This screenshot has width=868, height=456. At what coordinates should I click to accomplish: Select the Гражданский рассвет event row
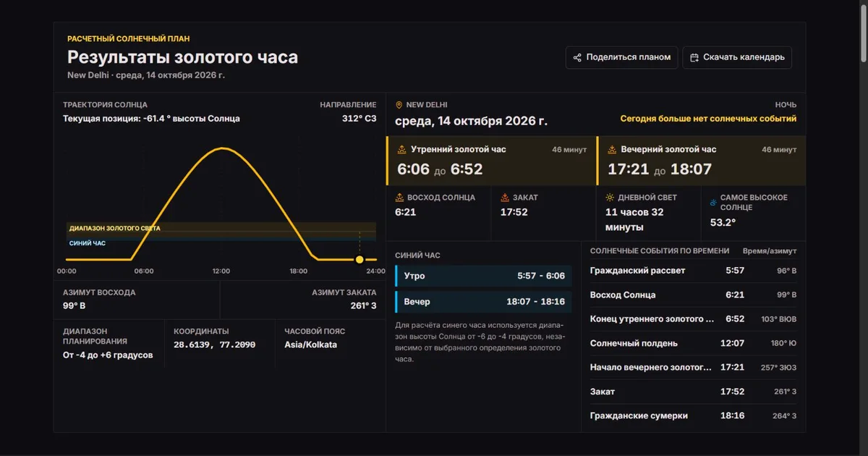[694, 271]
